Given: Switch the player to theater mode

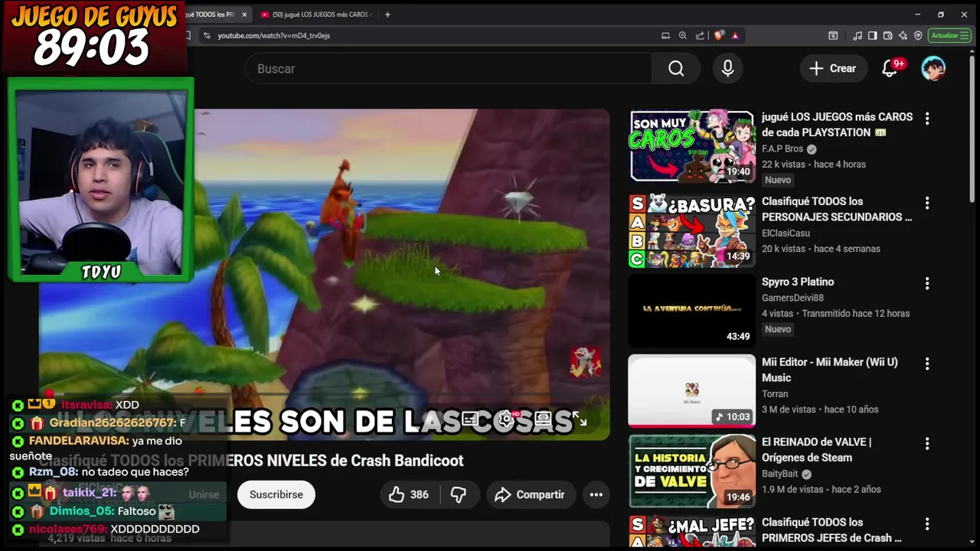Looking at the screenshot, I should click(543, 419).
